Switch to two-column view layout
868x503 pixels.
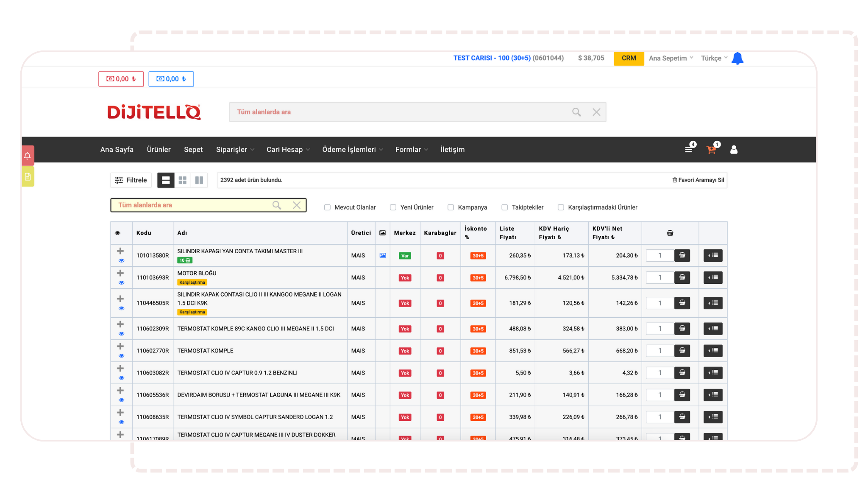coord(199,180)
